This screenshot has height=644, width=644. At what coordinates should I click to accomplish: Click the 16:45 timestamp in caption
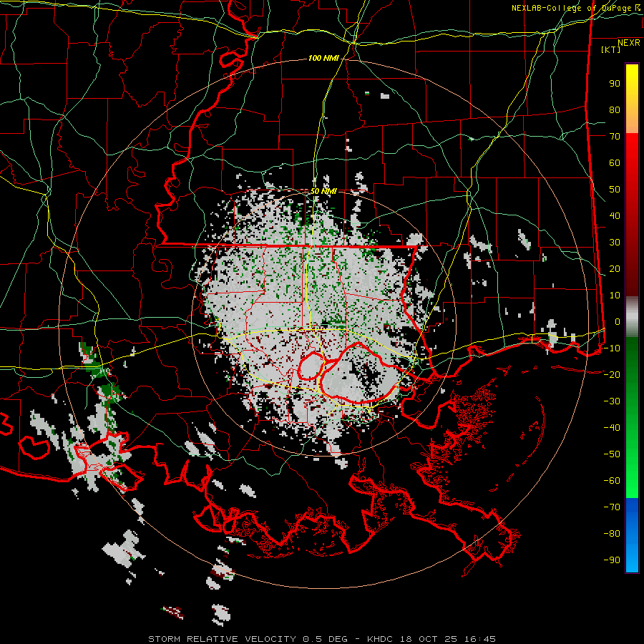click(479, 639)
